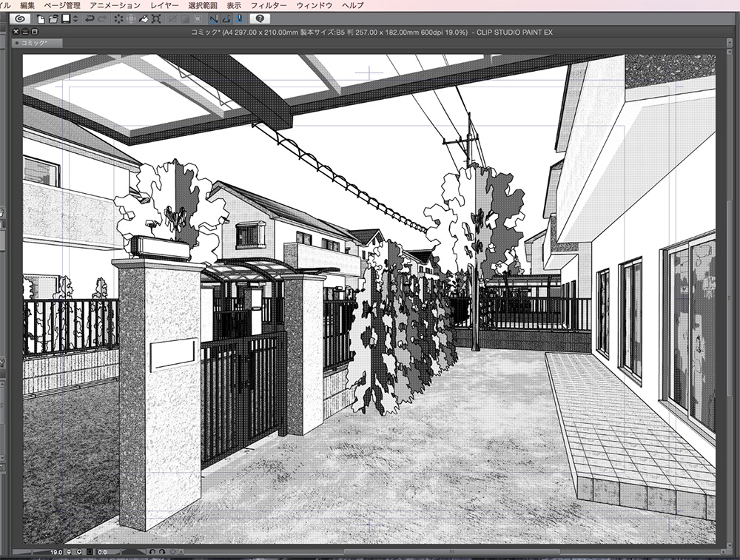Viewport: 740px width, 560px height.
Task: Click the Save icon in the toolbar
Action: point(65,19)
